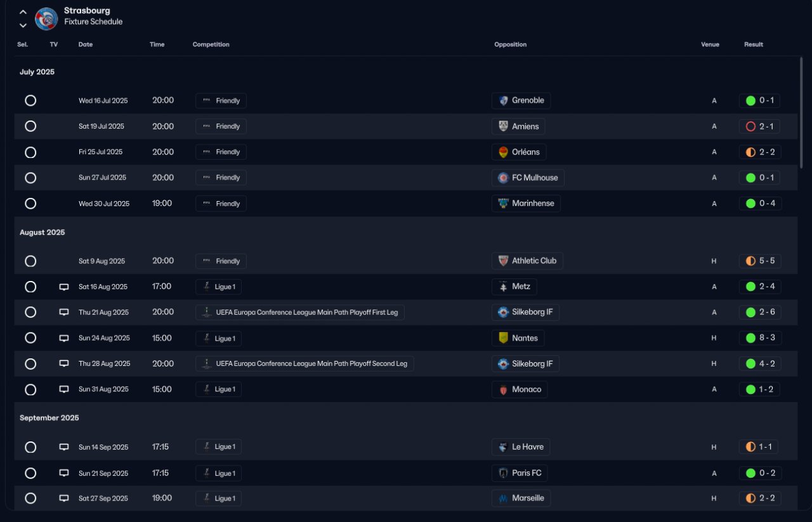This screenshot has height=522, width=812.
Task: Go to previous team with up chevron
Action: [x=23, y=12]
